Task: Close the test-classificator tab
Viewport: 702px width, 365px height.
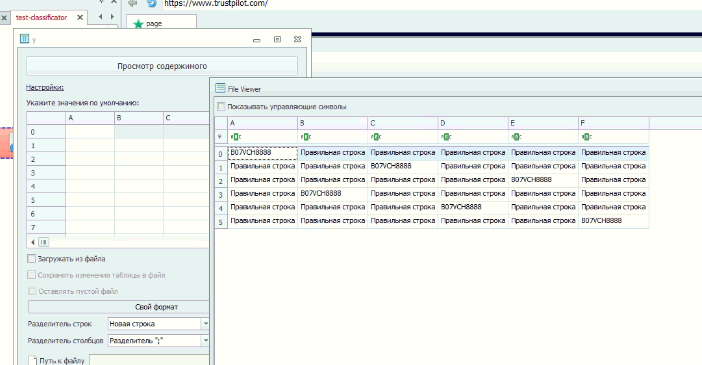Action: click(x=80, y=17)
